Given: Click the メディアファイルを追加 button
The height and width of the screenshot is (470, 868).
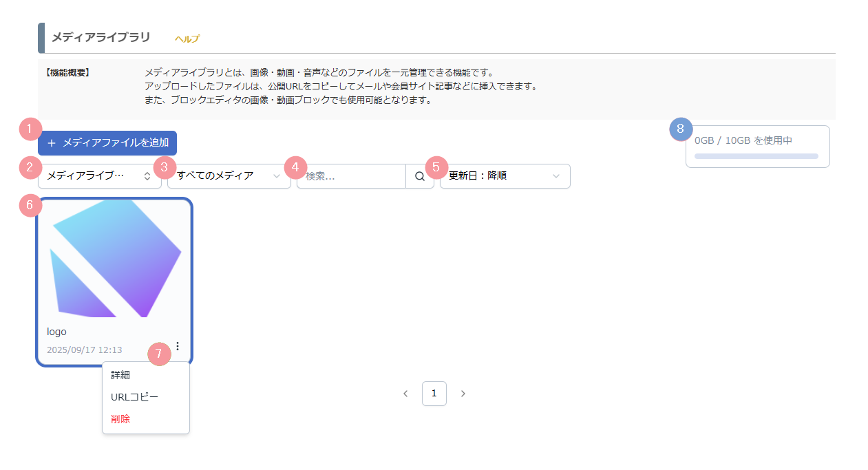Looking at the screenshot, I should tap(107, 143).
